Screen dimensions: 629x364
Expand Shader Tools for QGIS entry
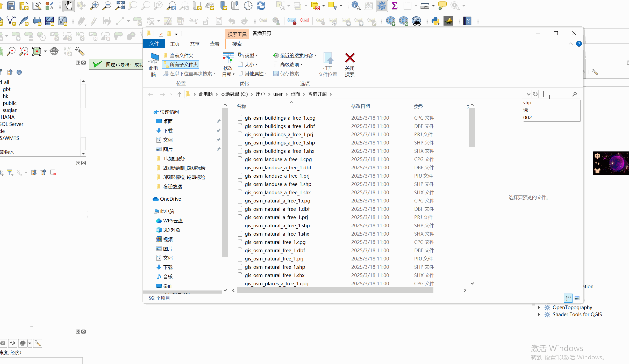[539, 315]
